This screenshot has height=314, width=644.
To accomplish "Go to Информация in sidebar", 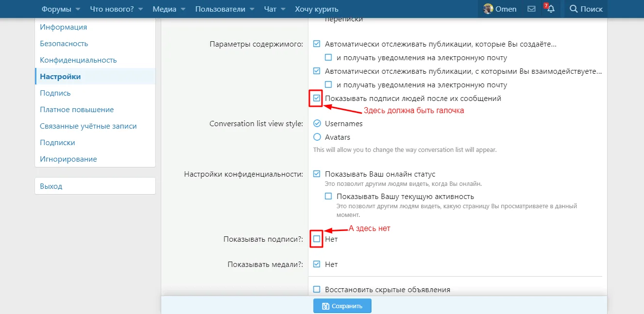I will coord(63,27).
